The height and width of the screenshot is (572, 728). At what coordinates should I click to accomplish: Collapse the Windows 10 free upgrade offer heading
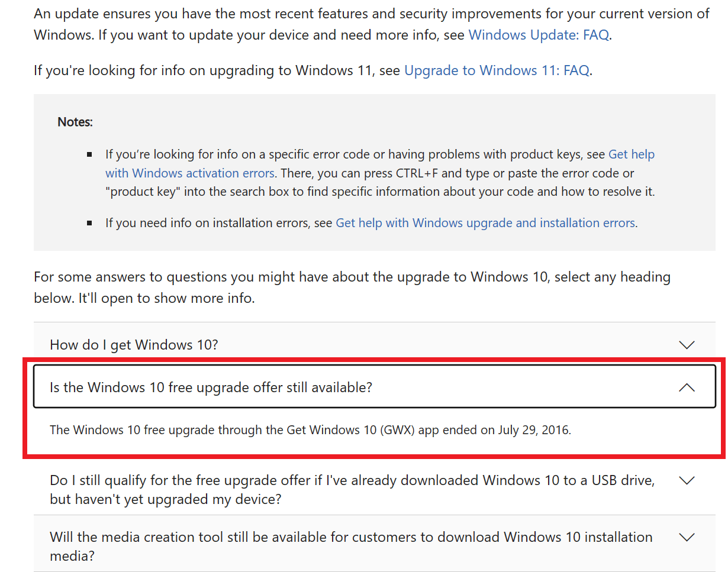(x=374, y=387)
